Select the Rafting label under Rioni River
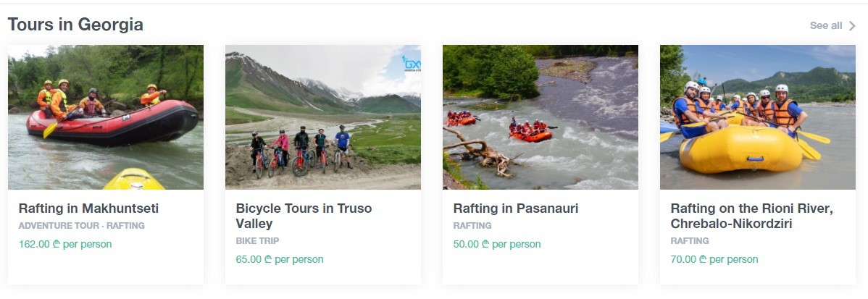 (690, 241)
